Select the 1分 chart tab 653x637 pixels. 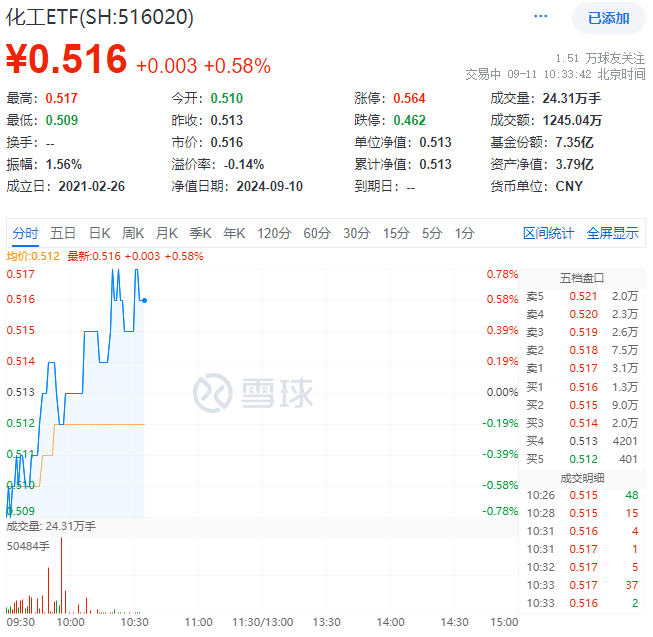[464, 233]
